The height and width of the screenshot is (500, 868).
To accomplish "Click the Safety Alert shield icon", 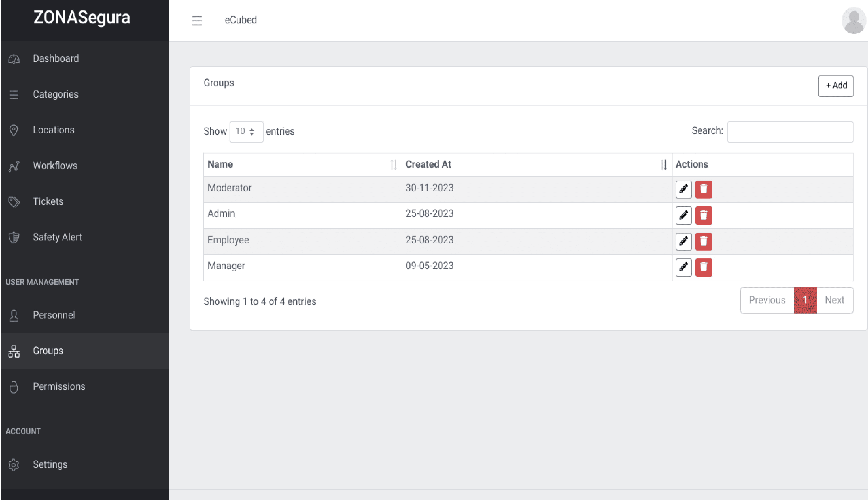I will (14, 237).
